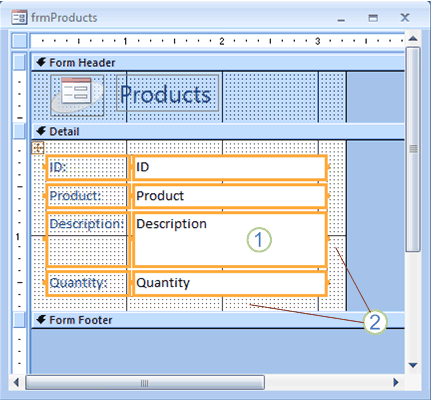Click the horizontal scrollbar right arrow
Image resolution: width=432 pixels, height=401 pixels.
(x=396, y=382)
